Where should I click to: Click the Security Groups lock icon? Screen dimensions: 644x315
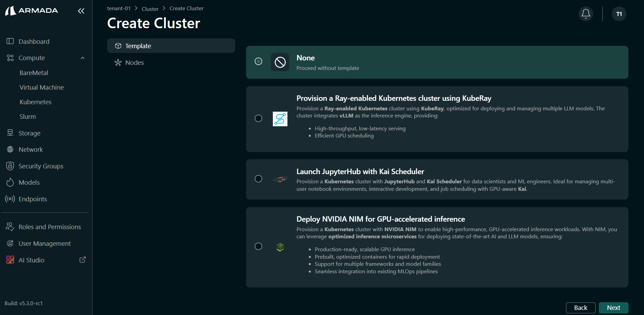coord(10,166)
